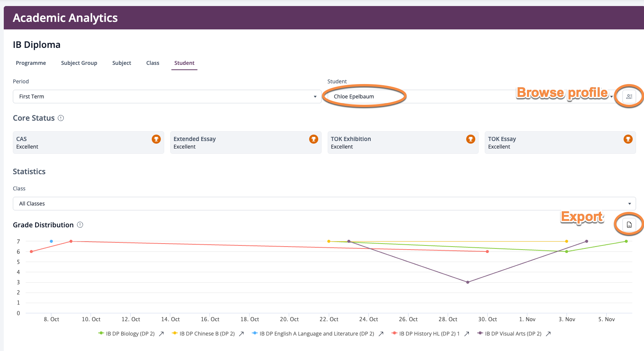Click the Grade Distribution info icon
Viewport: 644px width, 351px height.
click(80, 225)
